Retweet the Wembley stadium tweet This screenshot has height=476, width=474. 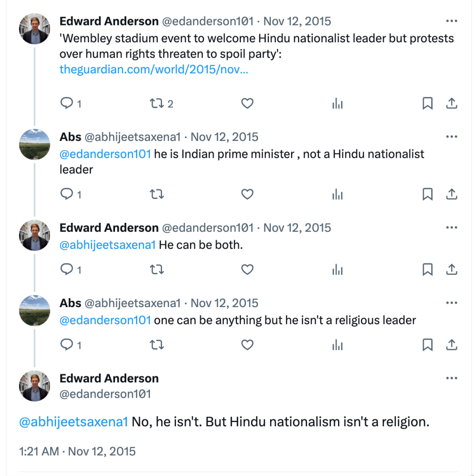[x=156, y=103]
